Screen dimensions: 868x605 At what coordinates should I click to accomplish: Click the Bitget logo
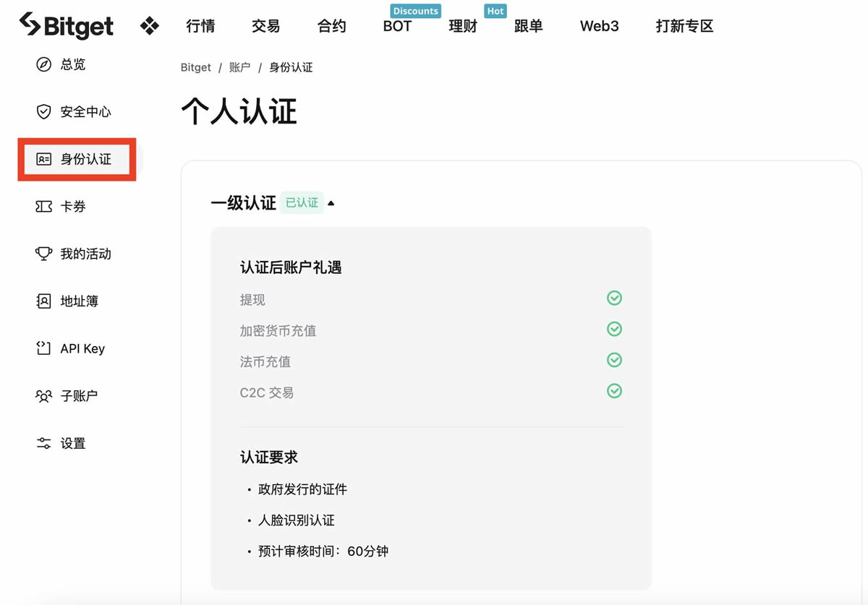click(x=66, y=26)
